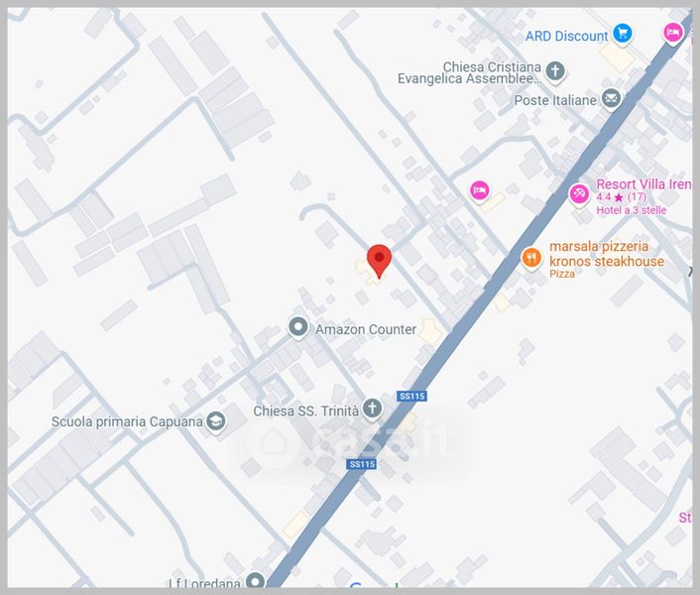The width and height of the screenshot is (700, 595).
Task: Click the Amazon Counter text label
Action: [x=365, y=329]
